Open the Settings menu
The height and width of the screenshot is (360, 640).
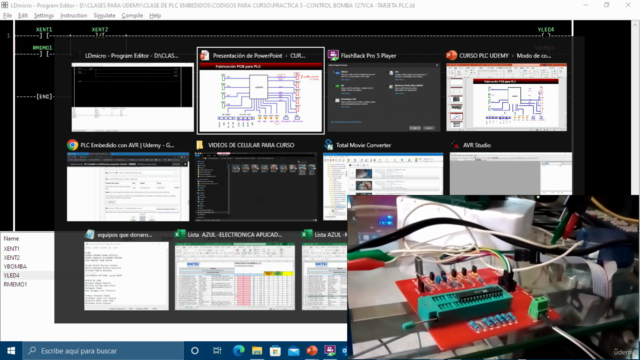point(44,16)
